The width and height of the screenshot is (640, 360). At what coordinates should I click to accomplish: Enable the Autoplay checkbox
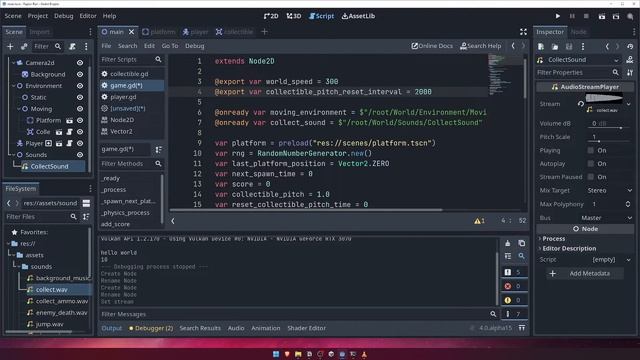click(x=590, y=164)
